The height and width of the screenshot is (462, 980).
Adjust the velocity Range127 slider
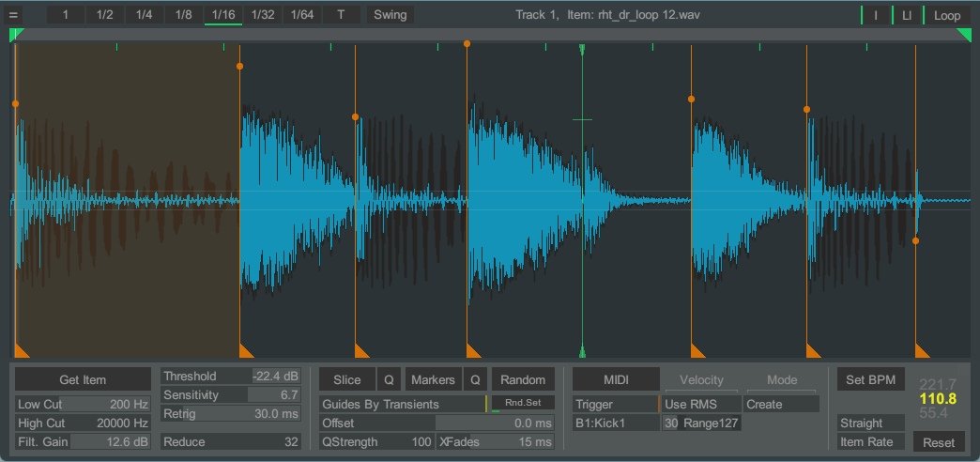[x=702, y=423]
